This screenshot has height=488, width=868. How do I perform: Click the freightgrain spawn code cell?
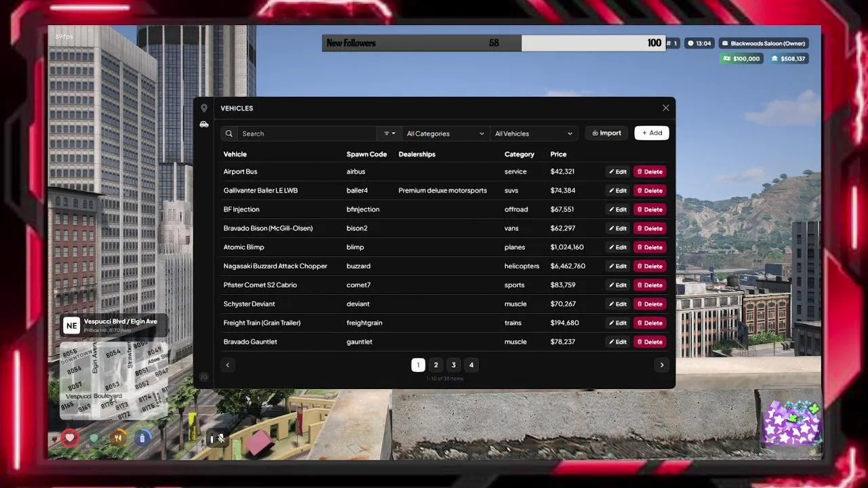(364, 323)
